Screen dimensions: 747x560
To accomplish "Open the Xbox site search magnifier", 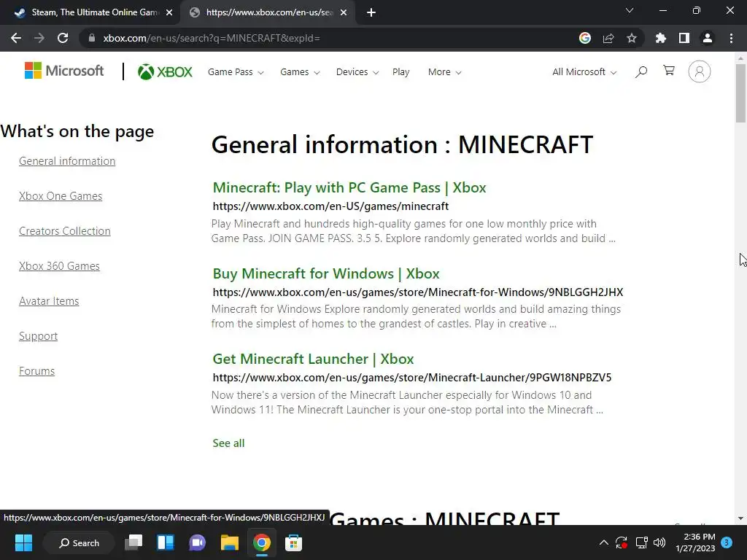I will (641, 72).
